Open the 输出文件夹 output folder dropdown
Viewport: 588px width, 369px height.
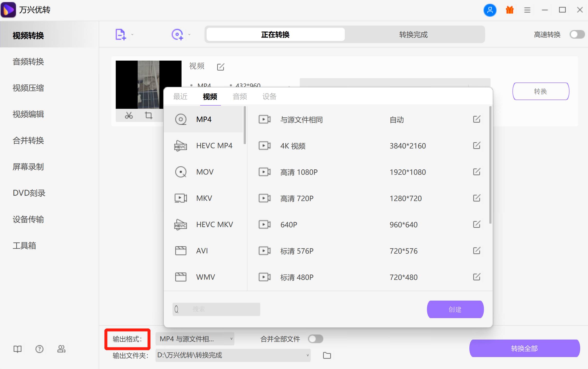coord(232,355)
